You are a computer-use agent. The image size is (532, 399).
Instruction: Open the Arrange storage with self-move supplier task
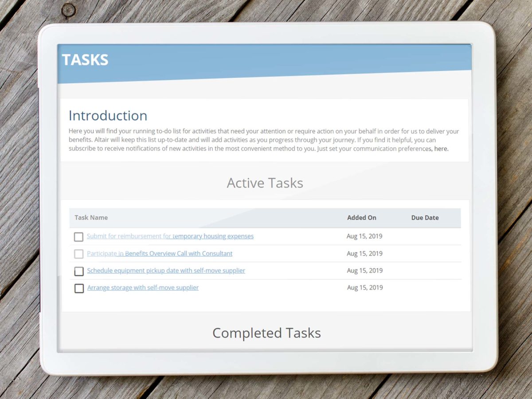tap(142, 287)
